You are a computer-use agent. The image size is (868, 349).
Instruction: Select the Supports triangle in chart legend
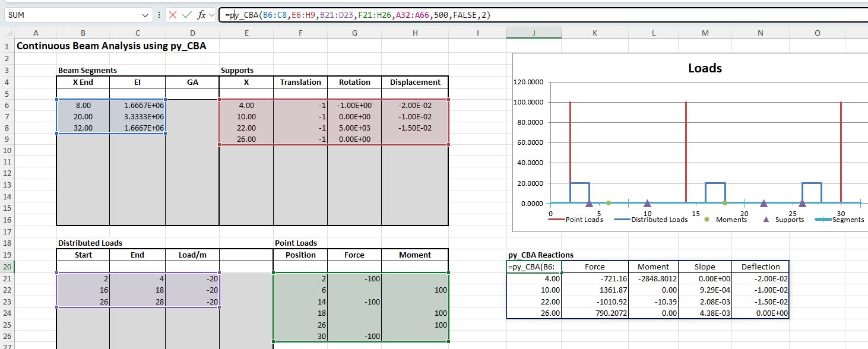[765, 220]
